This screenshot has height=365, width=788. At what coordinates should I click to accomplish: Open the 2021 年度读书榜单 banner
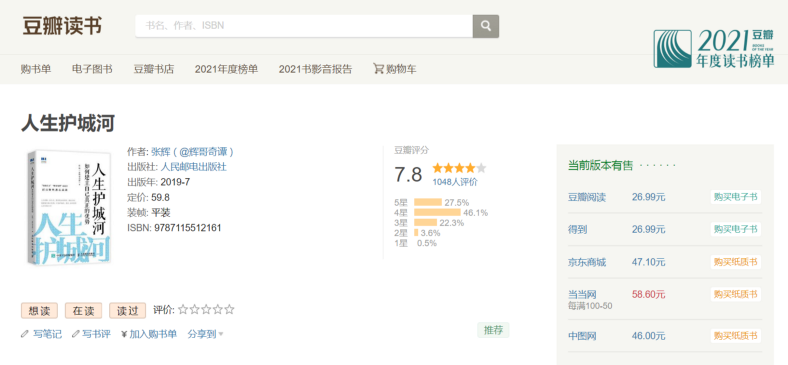click(714, 49)
